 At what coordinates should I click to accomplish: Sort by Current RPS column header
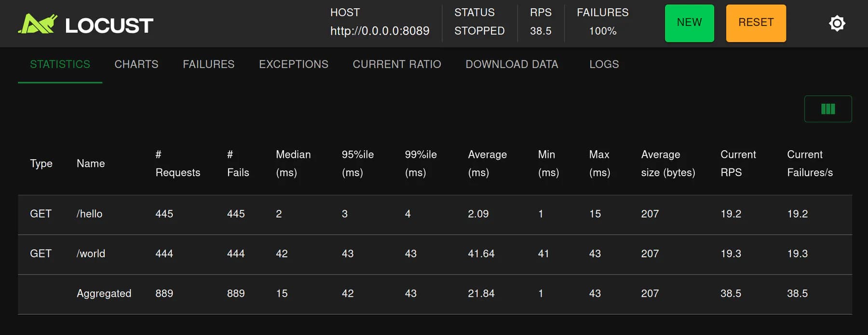[738, 164]
